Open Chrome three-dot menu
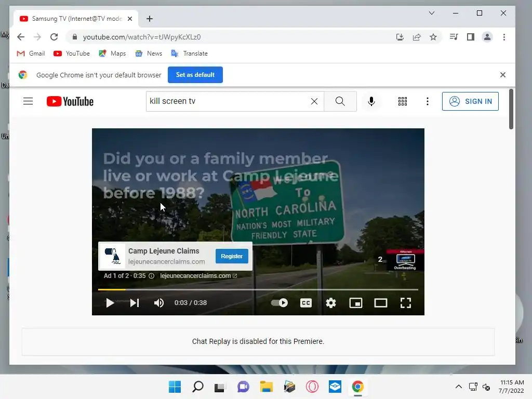The height and width of the screenshot is (399, 532). [504, 37]
